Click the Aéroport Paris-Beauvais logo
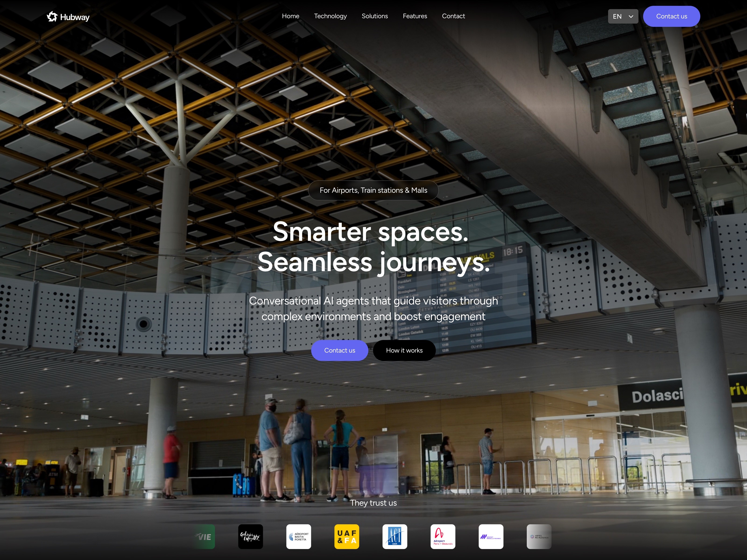The height and width of the screenshot is (560, 747). pyautogui.click(x=443, y=536)
